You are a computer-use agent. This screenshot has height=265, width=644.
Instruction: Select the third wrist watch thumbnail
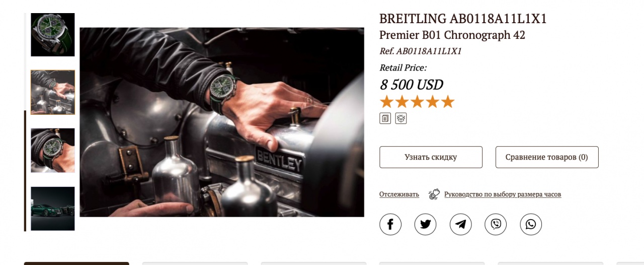pyautogui.click(x=53, y=151)
